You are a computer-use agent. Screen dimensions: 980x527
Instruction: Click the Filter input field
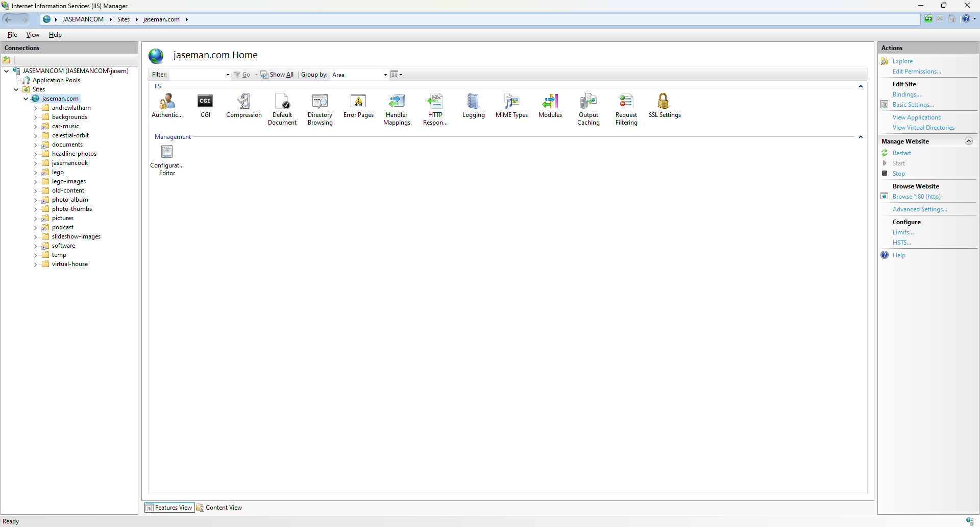point(197,75)
